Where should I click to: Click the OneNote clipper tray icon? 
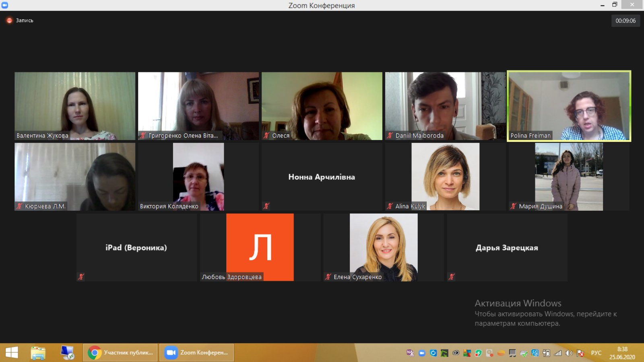410,353
